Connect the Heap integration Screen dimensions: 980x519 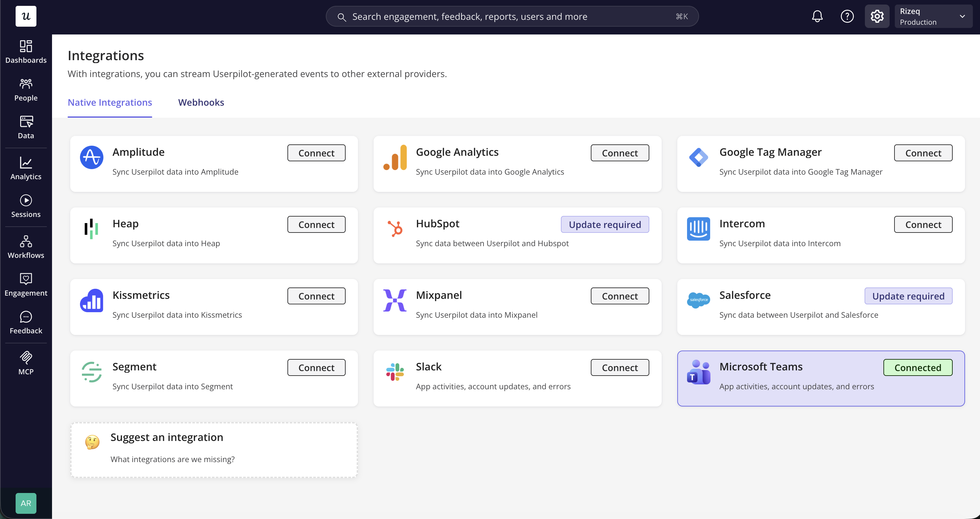point(316,224)
